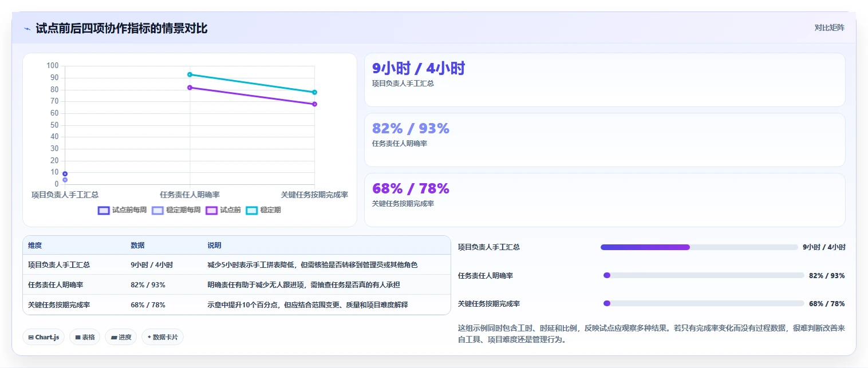868x368 pixels.
Task: Click the 表格 tag chip
Action: tap(85, 337)
